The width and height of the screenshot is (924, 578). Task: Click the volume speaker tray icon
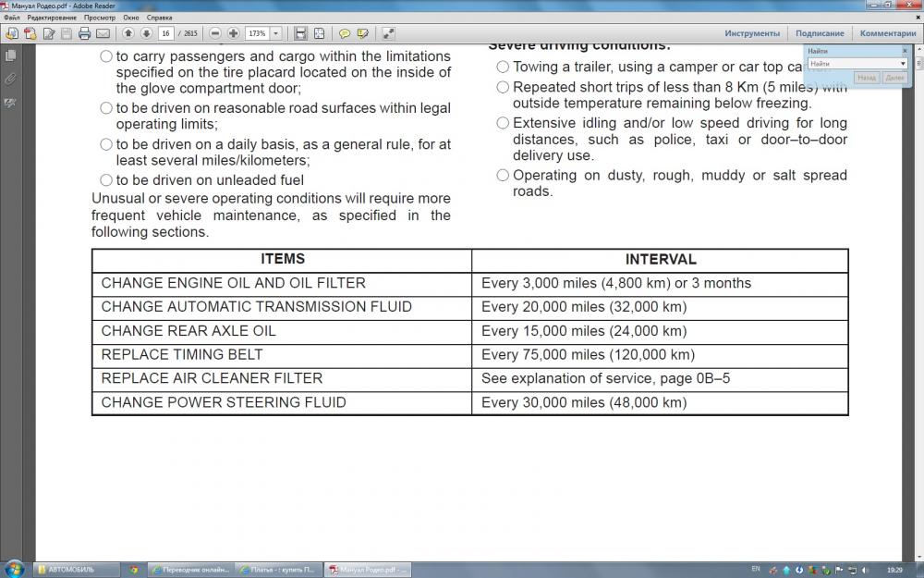coord(866,570)
